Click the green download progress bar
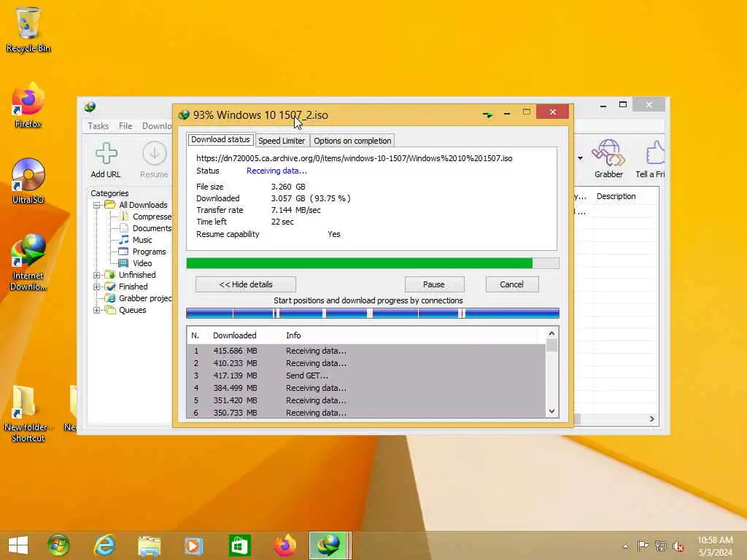747x560 pixels. pos(373,263)
